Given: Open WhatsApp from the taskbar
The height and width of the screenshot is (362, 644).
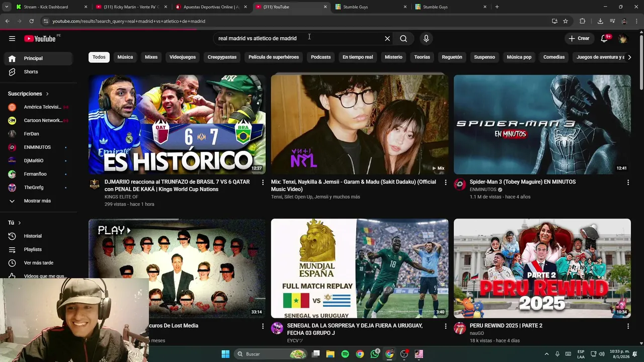Looking at the screenshot, I should pyautogui.click(x=375, y=354).
